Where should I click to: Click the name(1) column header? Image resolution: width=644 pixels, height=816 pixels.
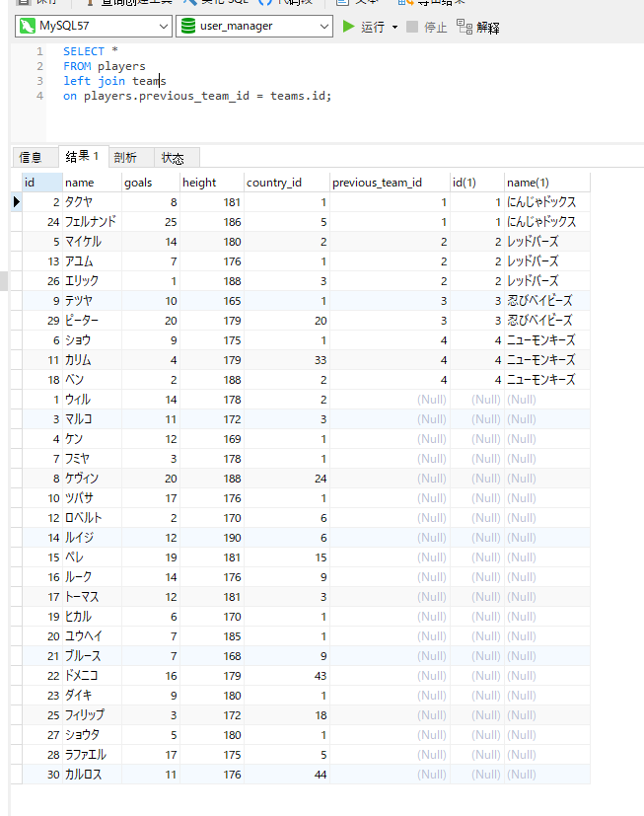[x=547, y=183]
